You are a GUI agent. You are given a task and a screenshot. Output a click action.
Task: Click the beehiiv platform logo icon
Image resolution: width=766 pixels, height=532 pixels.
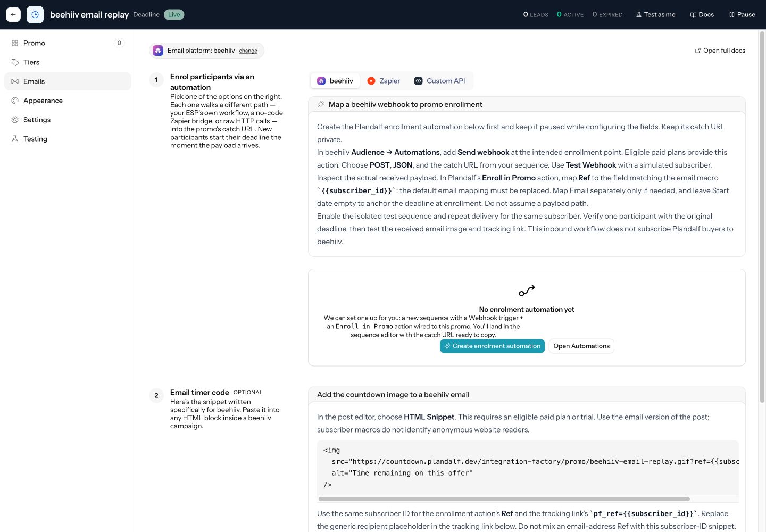[x=158, y=51]
